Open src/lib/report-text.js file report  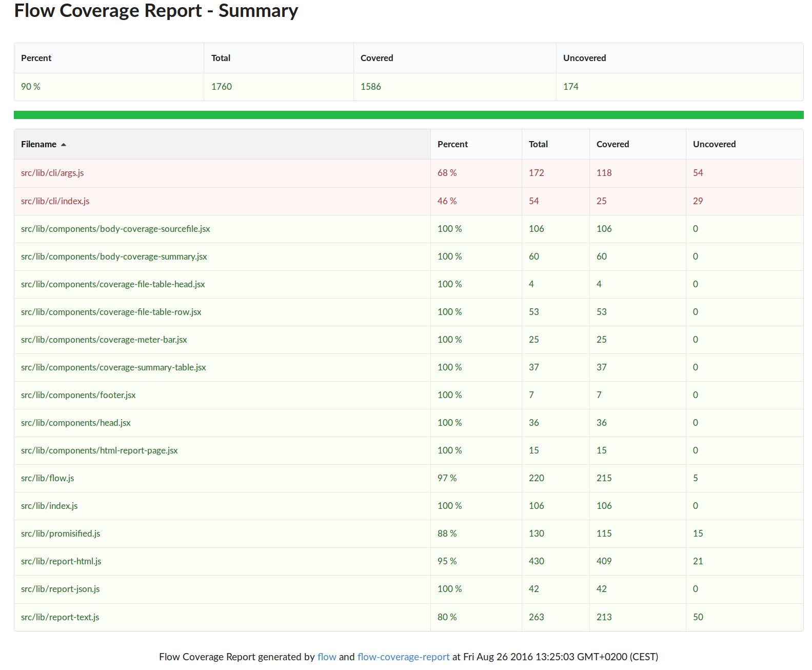60,617
